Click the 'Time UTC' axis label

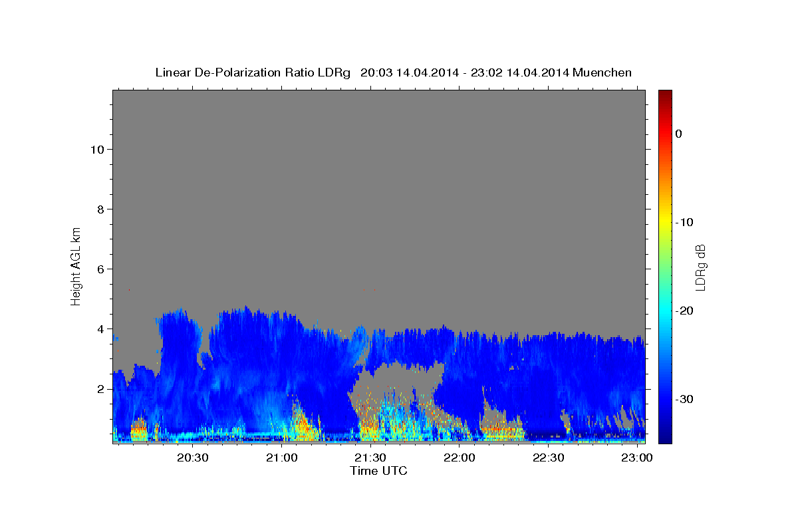(378, 471)
